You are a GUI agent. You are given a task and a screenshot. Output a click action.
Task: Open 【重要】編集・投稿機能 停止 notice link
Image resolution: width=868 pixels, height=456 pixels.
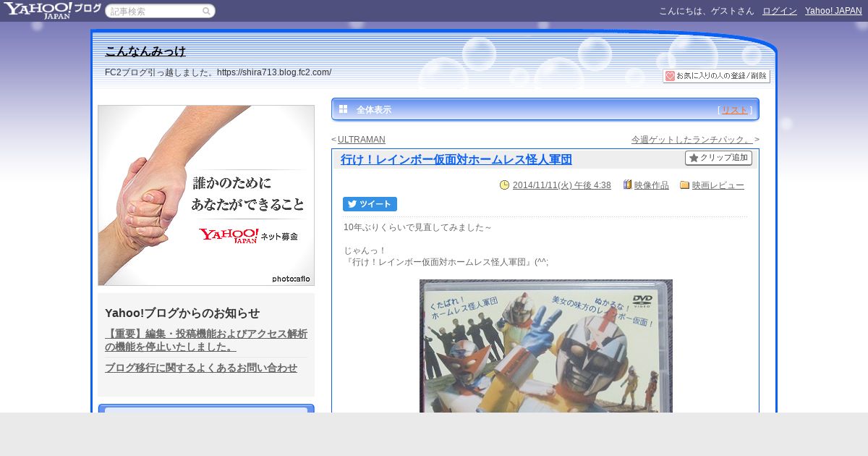(x=206, y=340)
